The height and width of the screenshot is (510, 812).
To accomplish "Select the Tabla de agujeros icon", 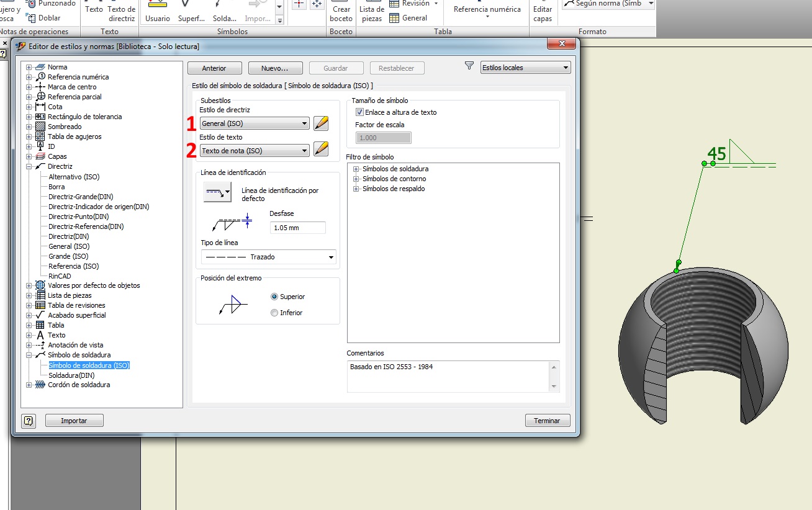I will (40, 136).
